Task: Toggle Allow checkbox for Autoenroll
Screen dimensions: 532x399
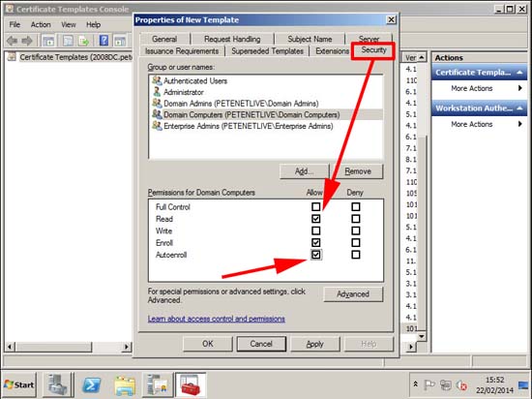Action: coord(316,255)
